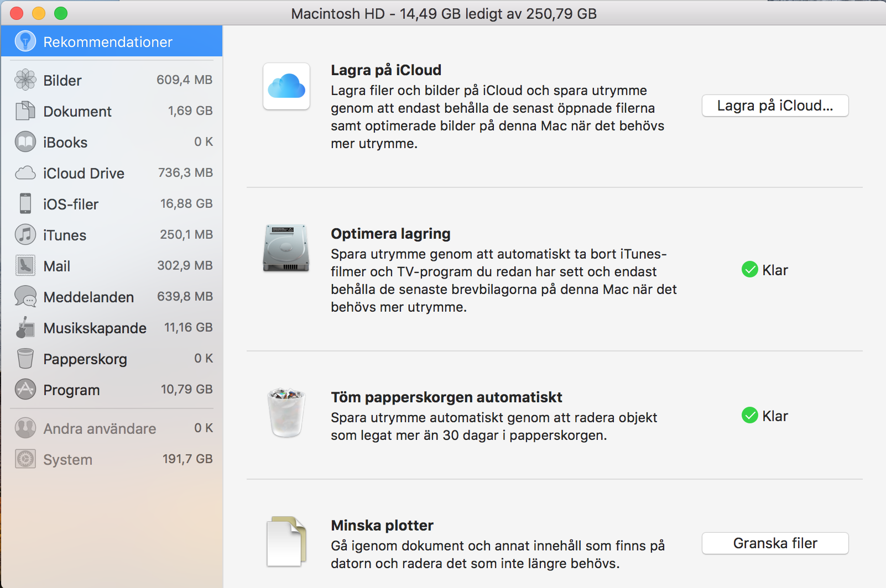The image size is (886, 588).
Task: Click the Lagra på iCloud… button
Action: [x=775, y=106]
